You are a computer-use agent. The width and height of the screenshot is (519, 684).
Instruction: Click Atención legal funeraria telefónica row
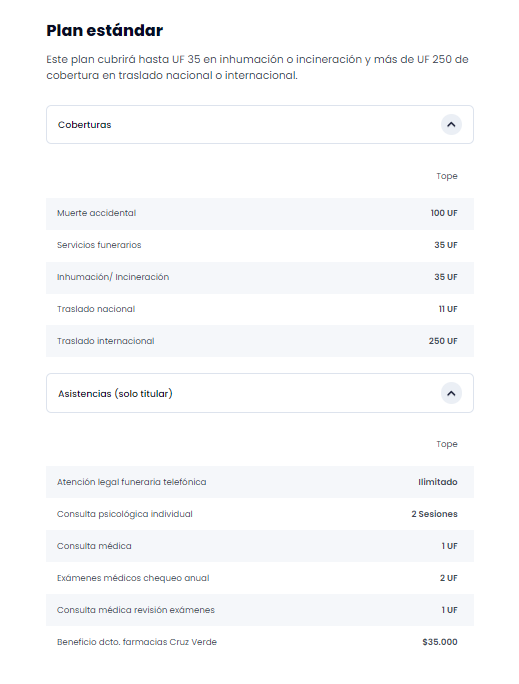260,482
